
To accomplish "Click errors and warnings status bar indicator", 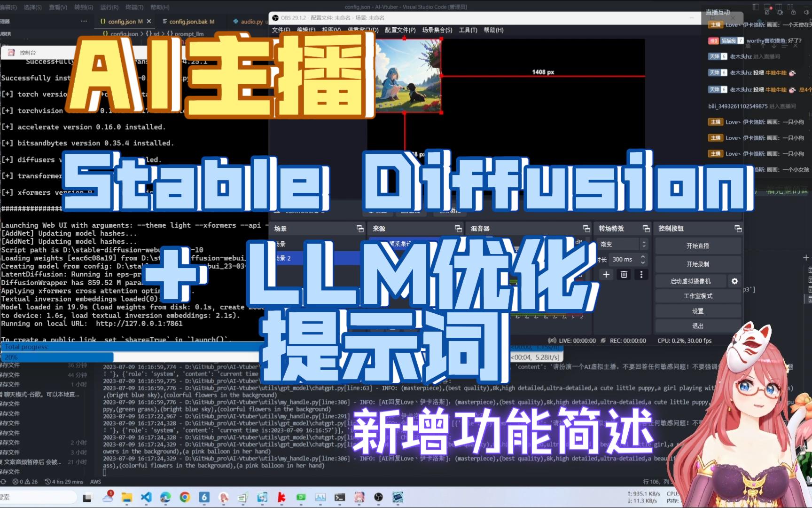I will tap(25, 482).
